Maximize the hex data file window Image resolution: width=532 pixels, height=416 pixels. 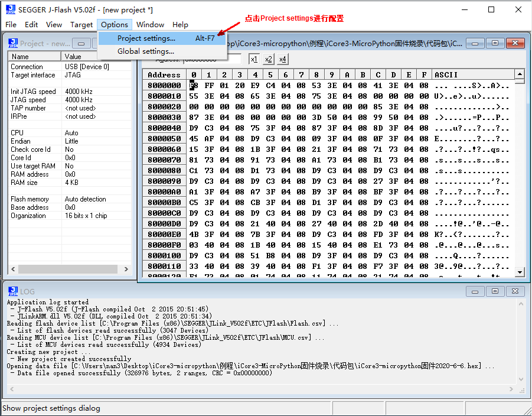[495, 43]
